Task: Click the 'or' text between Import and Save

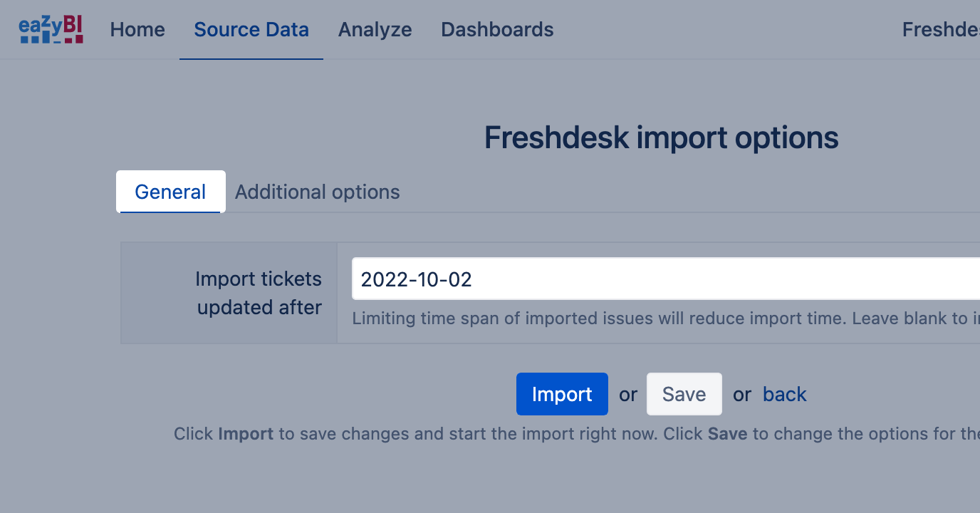Action: click(627, 394)
